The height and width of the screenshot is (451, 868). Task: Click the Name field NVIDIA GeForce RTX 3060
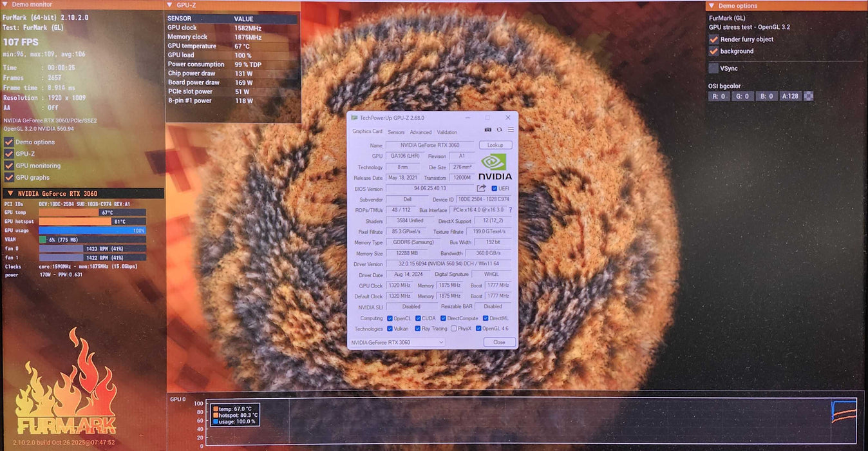pyautogui.click(x=429, y=145)
